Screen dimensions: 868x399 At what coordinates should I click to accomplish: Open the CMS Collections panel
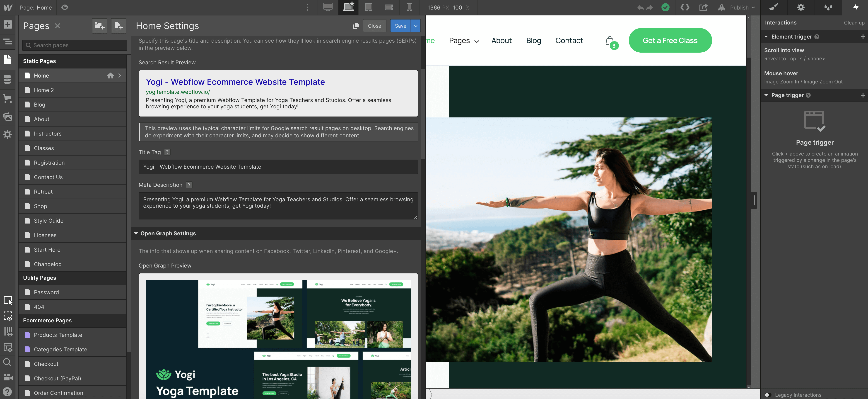coord(7,79)
